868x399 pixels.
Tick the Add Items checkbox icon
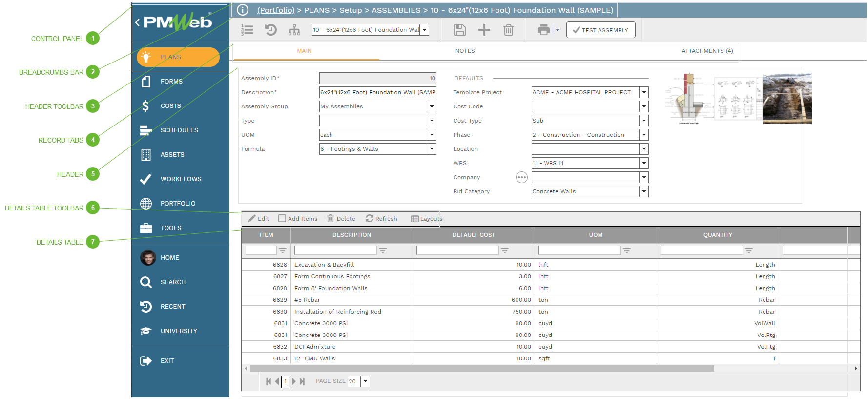point(282,218)
